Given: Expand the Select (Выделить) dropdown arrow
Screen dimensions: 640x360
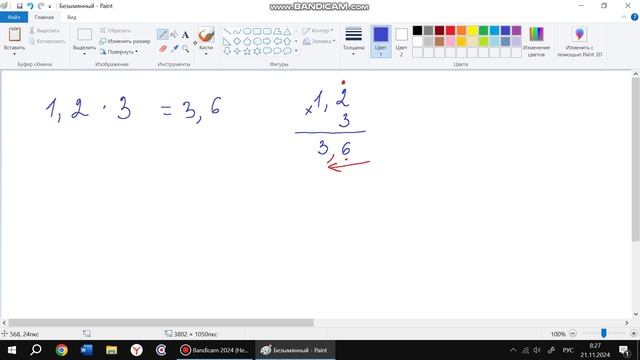Looking at the screenshot, I should tap(84, 54).
